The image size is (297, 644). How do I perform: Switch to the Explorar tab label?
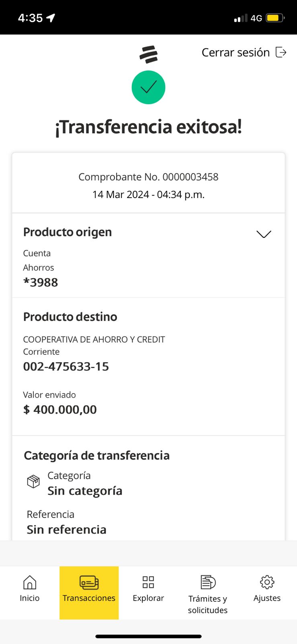click(148, 598)
